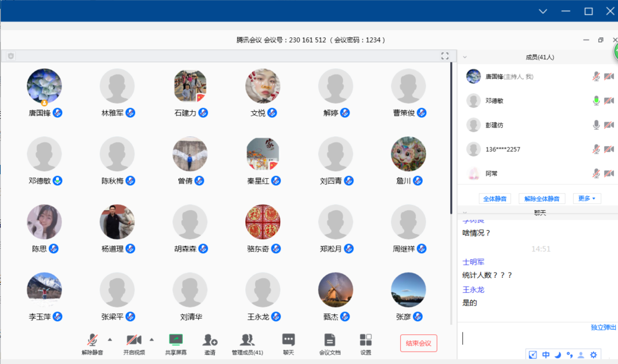Click the 解除全体静音 button
618x364 pixels.
pos(542,199)
